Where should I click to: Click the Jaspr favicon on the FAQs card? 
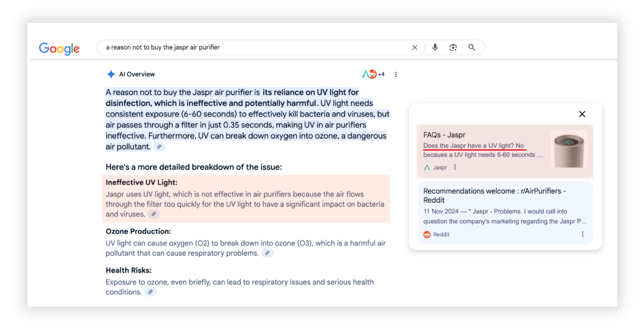click(427, 167)
